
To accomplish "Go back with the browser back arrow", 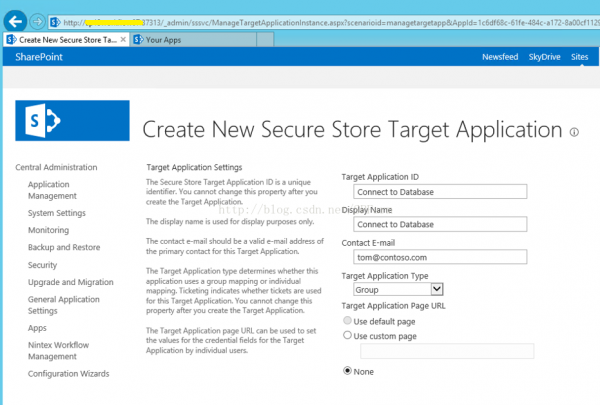I will (15, 21).
